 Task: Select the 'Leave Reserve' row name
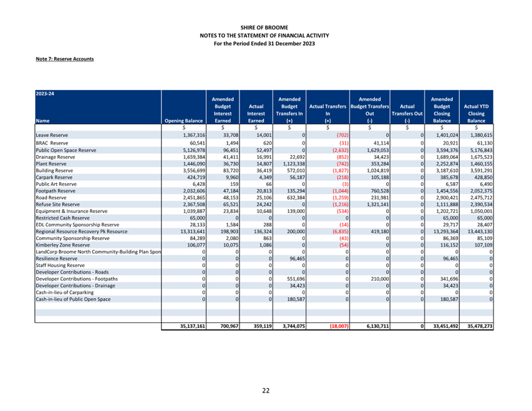52,135
